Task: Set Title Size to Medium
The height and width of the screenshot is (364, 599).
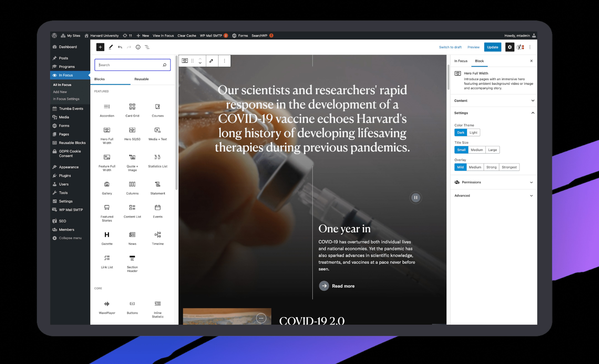Action: tap(477, 150)
